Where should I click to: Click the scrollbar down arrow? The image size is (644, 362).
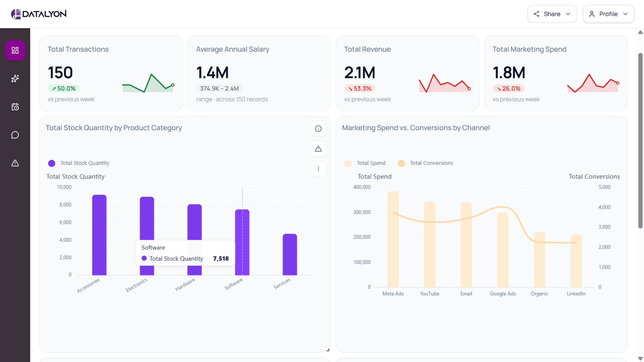(x=640, y=359)
